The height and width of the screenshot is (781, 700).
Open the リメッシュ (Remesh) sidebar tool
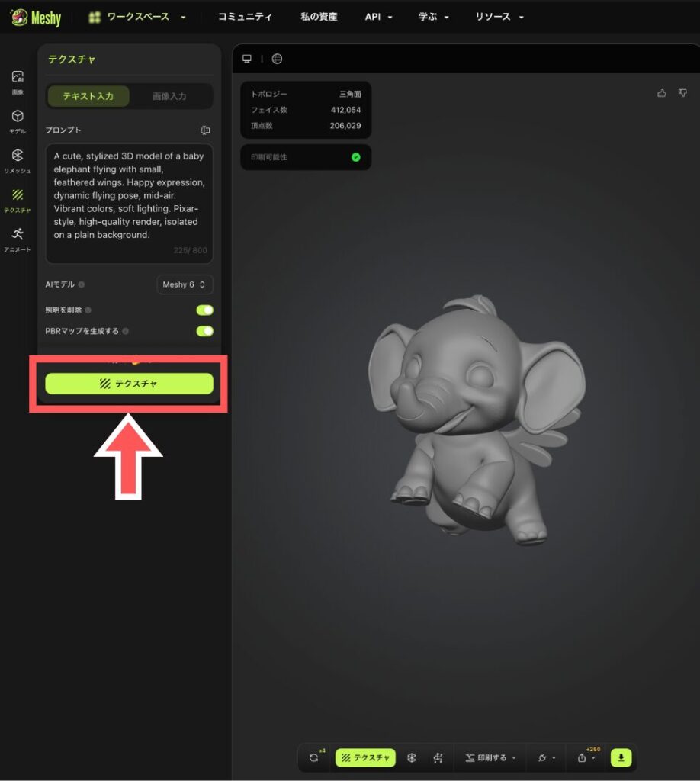tap(18, 160)
